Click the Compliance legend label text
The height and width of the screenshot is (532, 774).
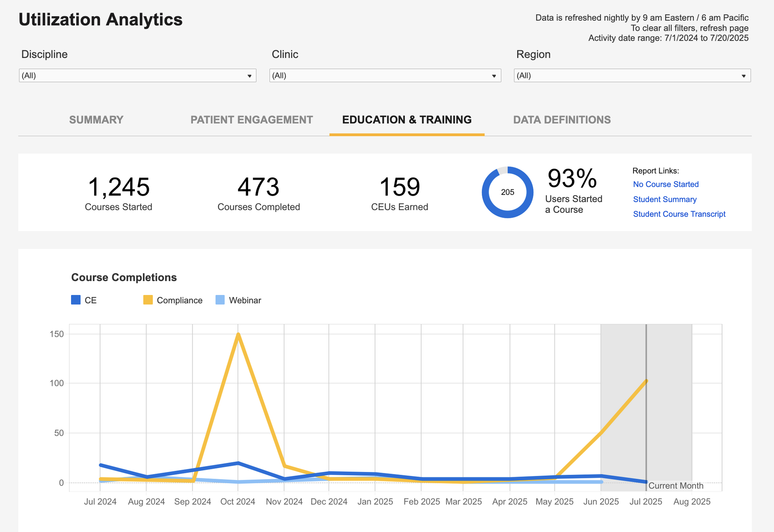click(179, 300)
